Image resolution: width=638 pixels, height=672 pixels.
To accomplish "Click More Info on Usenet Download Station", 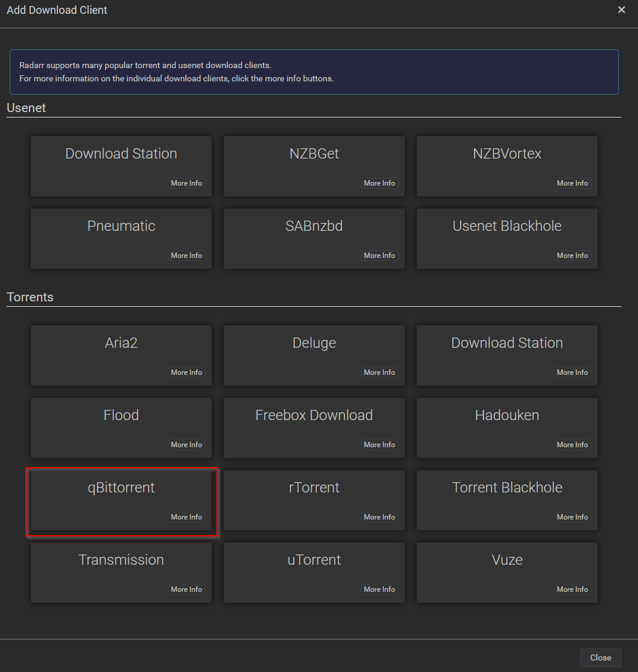I will [186, 183].
